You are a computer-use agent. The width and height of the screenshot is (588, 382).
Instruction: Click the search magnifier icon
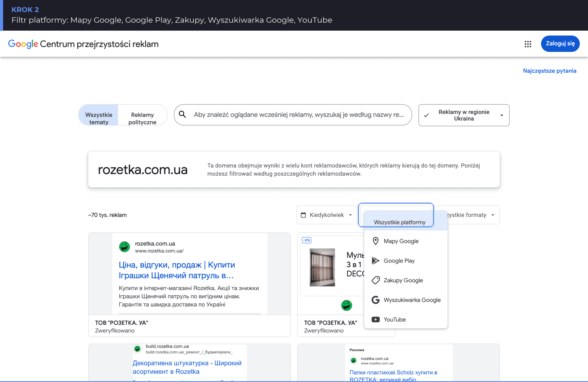pos(182,114)
